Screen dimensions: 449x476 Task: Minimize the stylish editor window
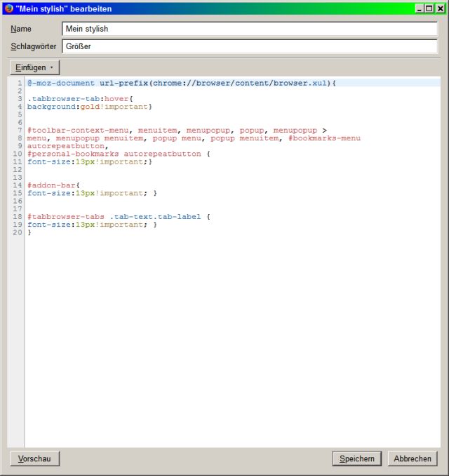tap(419, 8)
